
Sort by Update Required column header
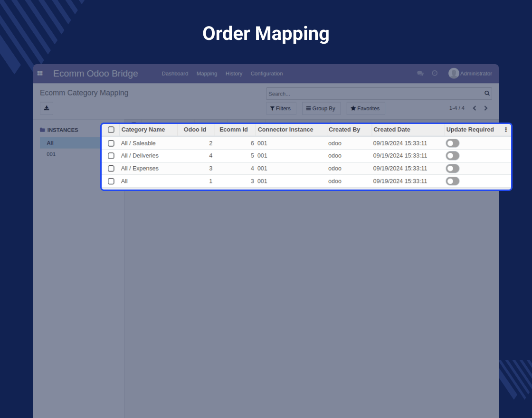click(470, 130)
